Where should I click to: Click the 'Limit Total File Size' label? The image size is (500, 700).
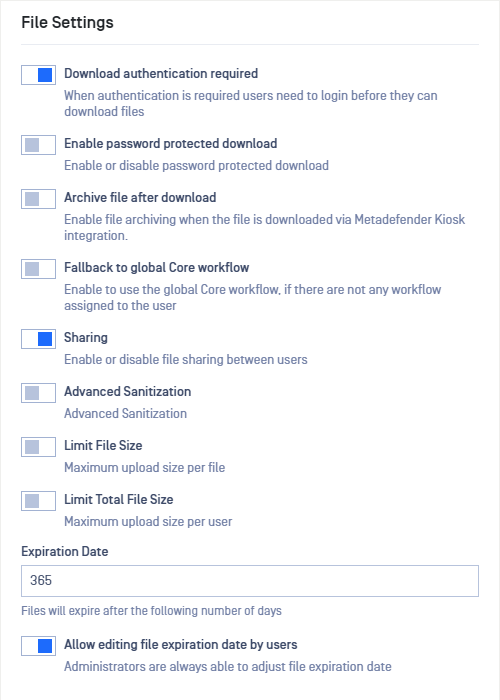[119, 500]
